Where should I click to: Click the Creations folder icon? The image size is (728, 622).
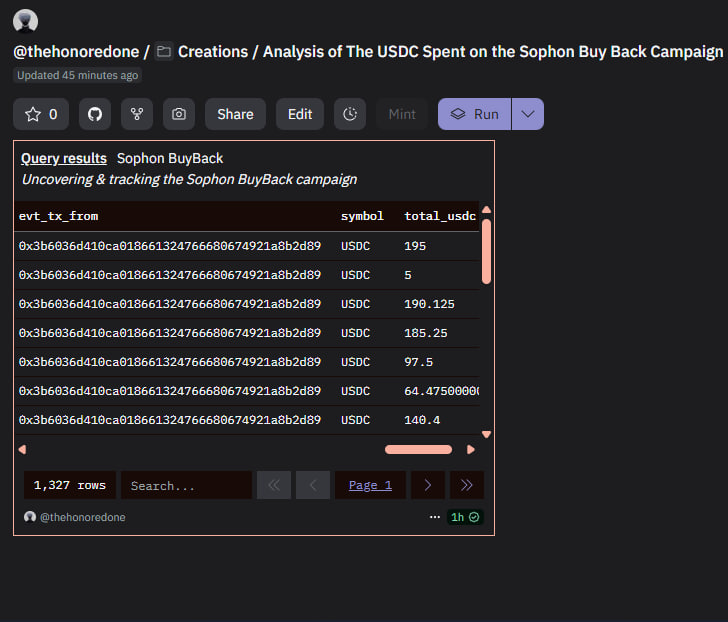point(163,51)
